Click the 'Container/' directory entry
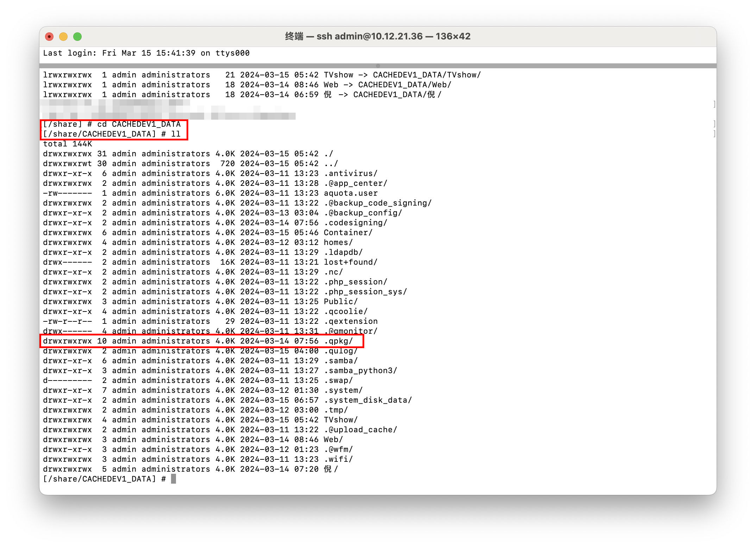 pos(348,233)
